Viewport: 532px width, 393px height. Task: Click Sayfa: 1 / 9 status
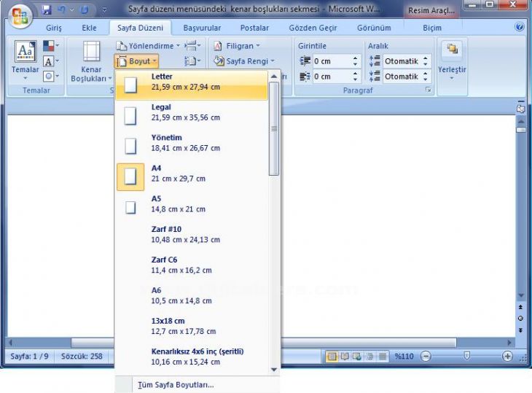(x=29, y=357)
